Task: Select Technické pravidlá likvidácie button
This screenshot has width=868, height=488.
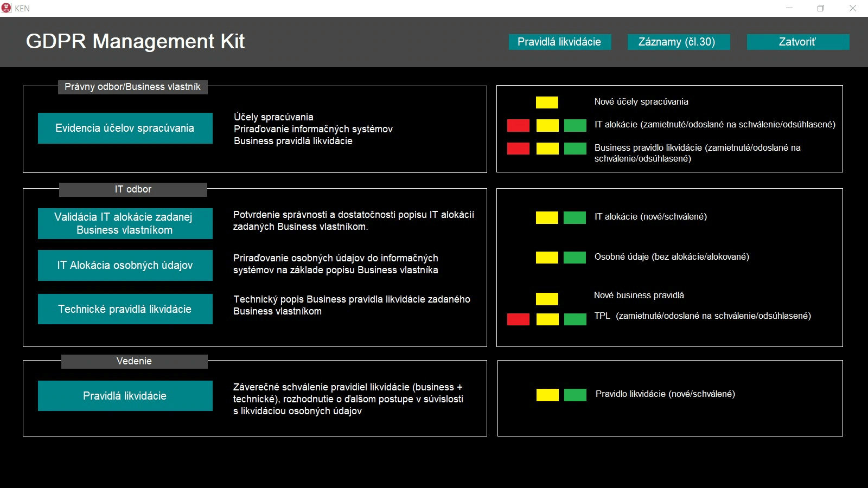Action: coord(125,309)
